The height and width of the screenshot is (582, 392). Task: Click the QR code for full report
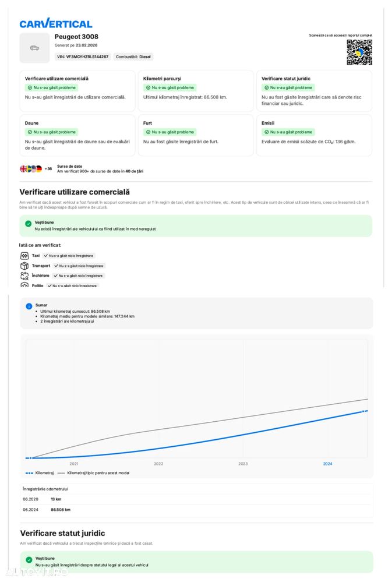(359, 52)
